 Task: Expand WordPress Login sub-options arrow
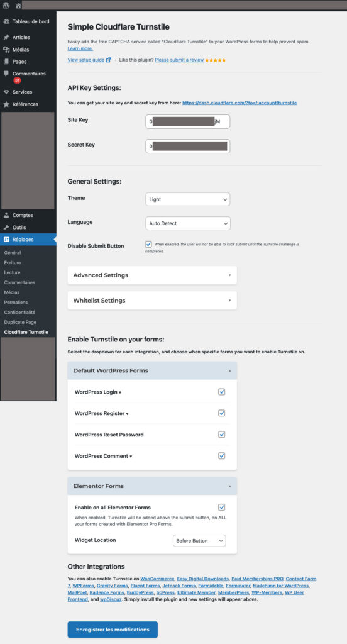pyautogui.click(x=120, y=392)
